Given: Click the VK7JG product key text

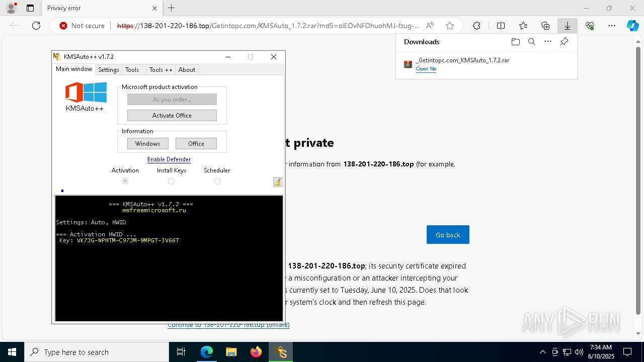Looking at the screenshot, I should pos(128,240).
